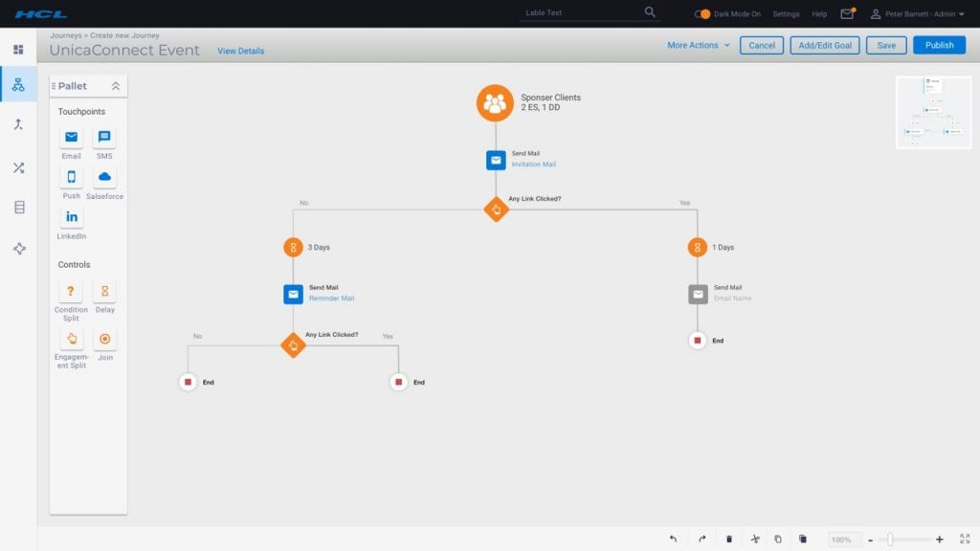
Task: Open the Help menu item
Action: pyautogui.click(x=819, y=13)
